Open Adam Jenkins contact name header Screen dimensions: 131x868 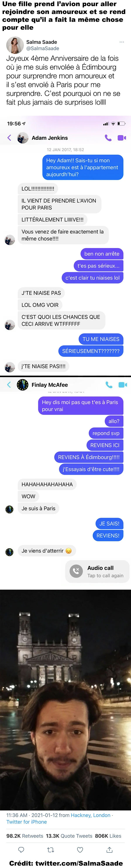50,138
